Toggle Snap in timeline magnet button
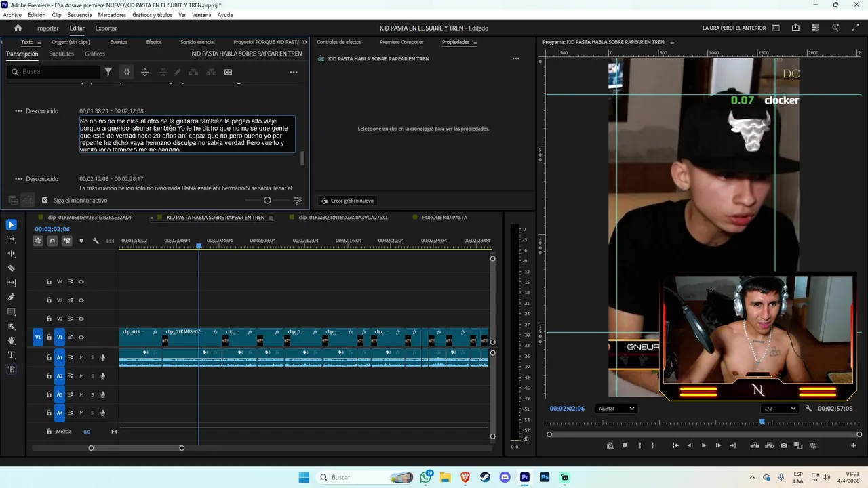 click(52, 241)
